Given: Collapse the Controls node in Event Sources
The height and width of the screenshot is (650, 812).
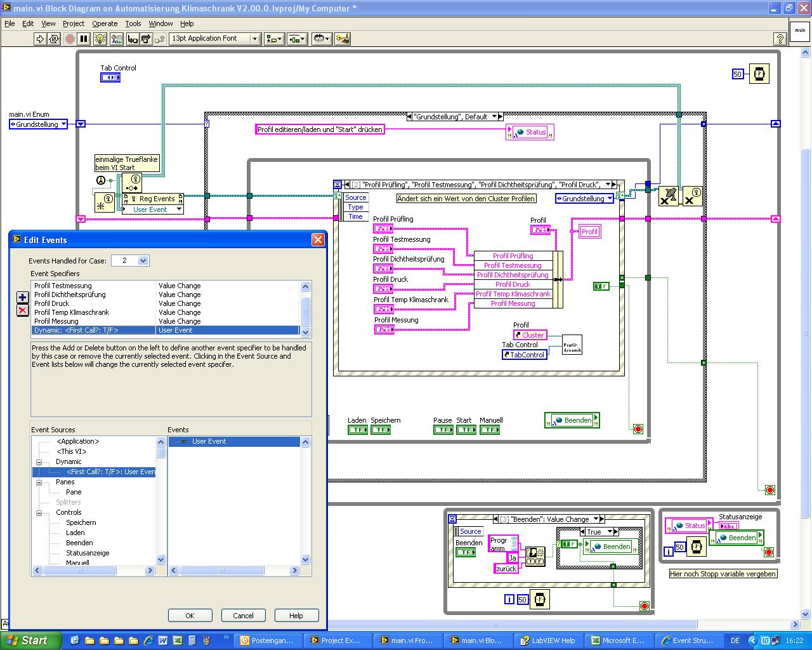Looking at the screenshot, I should (39, 513).
